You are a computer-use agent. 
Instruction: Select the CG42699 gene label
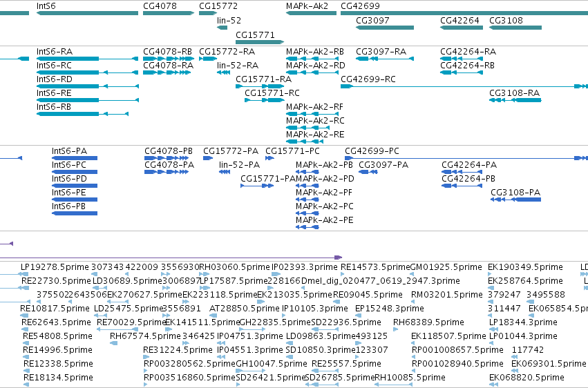pyautogui.click(x=361, y=6)
